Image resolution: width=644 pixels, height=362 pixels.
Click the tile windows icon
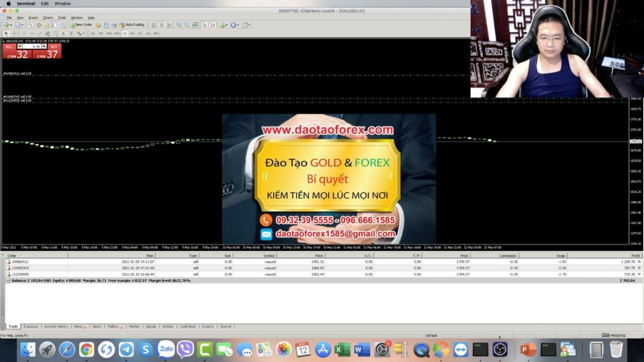click(195, 25)
